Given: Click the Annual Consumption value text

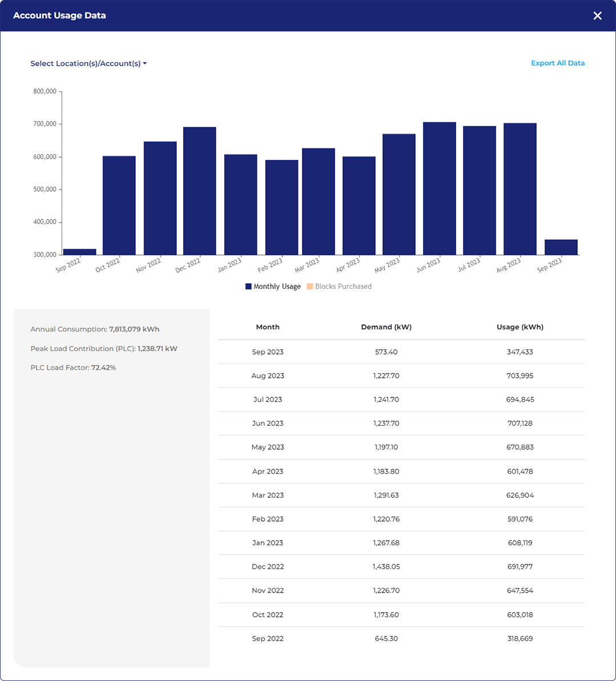Looking at the screenshot, I should [x=134, y=329].
